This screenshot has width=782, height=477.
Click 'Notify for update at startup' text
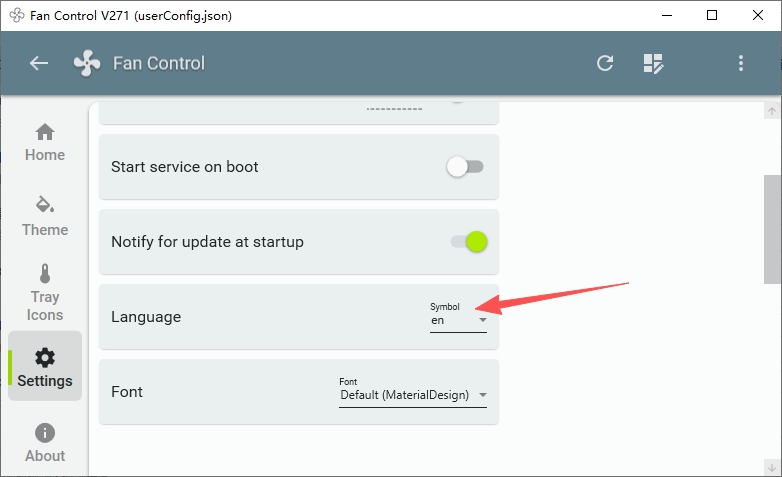click(x=207, y=242)
